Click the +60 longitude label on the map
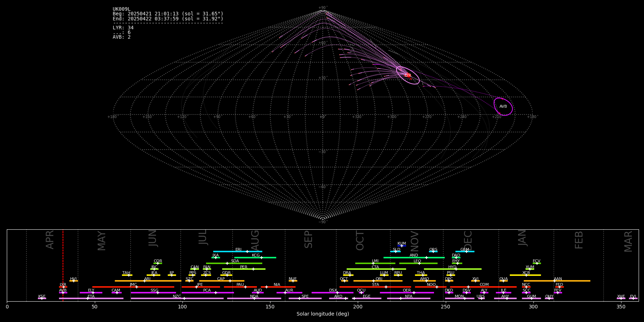This screenshot has height=322, width=644. (252, 117)
